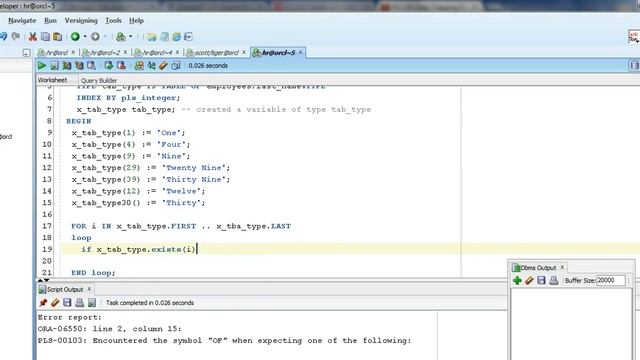
Task: Enable Dbms Output with green plus icon
Action: [517, 280]
